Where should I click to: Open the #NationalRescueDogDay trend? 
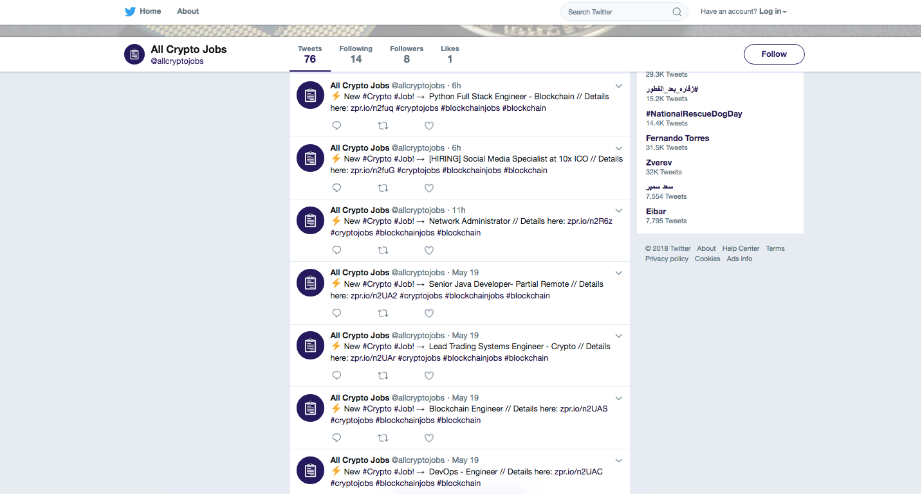pos(694,114)
